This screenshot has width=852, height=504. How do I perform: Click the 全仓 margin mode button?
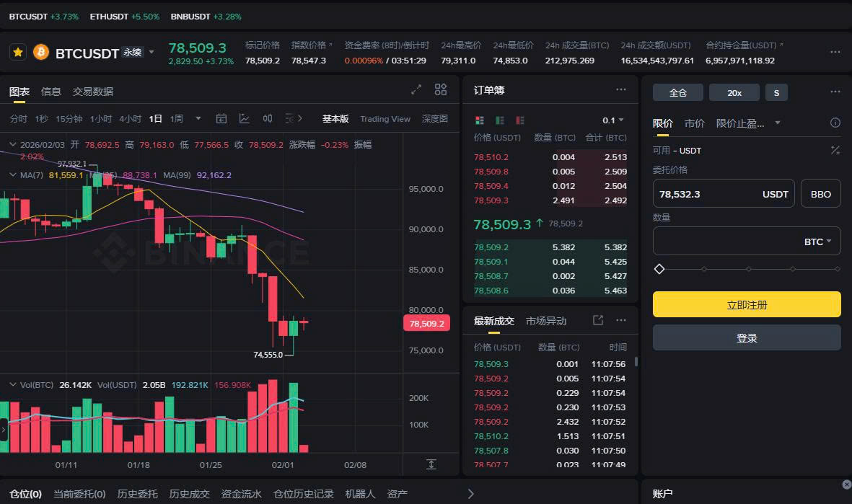[x=677, y=92]
